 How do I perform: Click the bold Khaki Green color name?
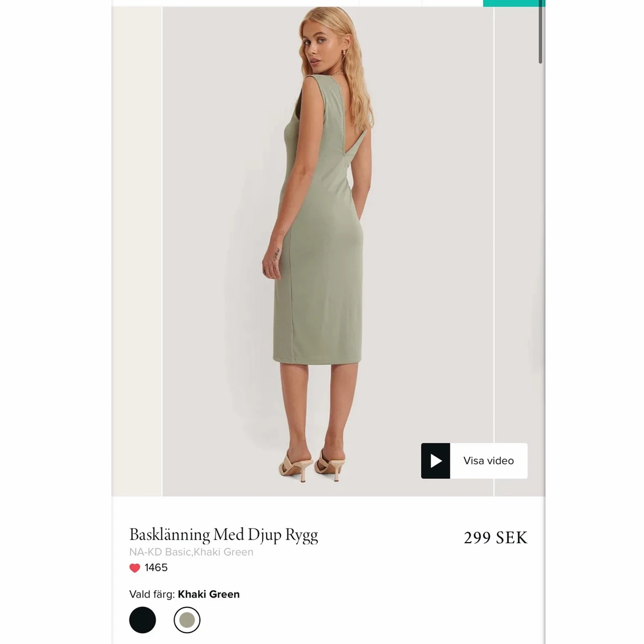tap(209, 595)
